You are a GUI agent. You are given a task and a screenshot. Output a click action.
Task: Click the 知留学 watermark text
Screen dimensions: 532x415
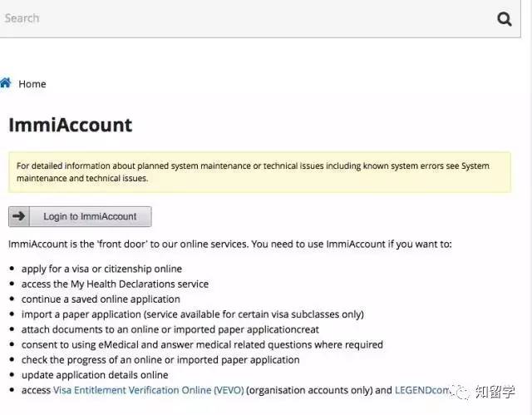pos(496,391)
